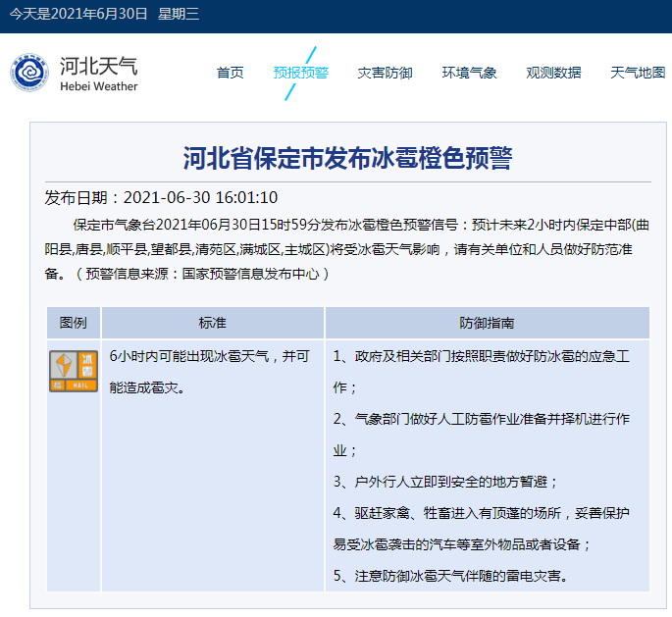Image resolution: width=672 pixels, height=617 pixels.
Task: Click the source note 预警信息来源:国家预警信息发布中心
Action: pyautogui.click(x=202, y=274)
